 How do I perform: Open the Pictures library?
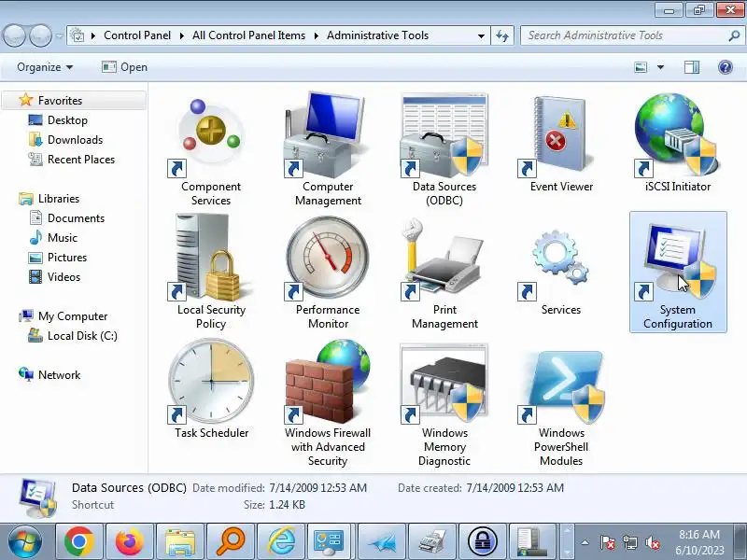pos(67,258)
